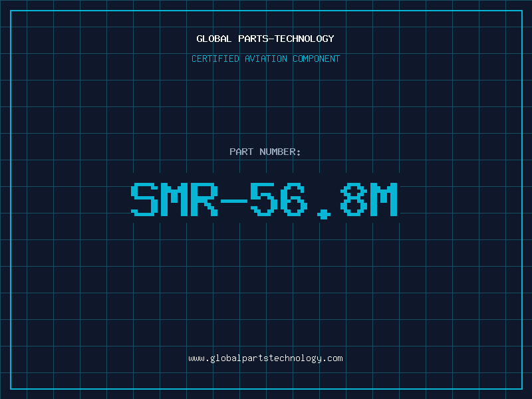
Task: Click the word COMPONENT in the subtitle
Action: click(x=317, y=59)
